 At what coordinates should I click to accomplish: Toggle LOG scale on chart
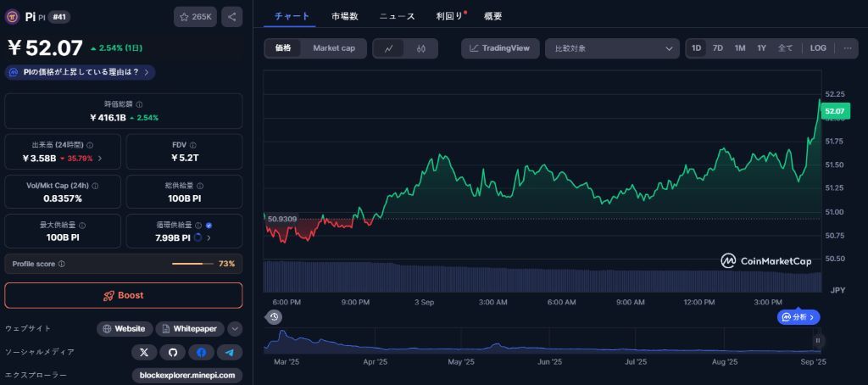pos(818,48)
